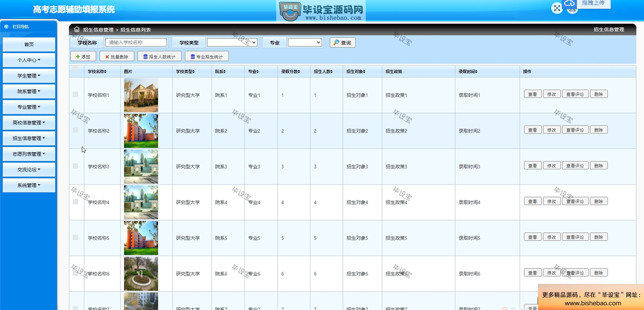Click 查看 button for 学校名称1
This screenshot has width=644, height=310.
[533, 94]
